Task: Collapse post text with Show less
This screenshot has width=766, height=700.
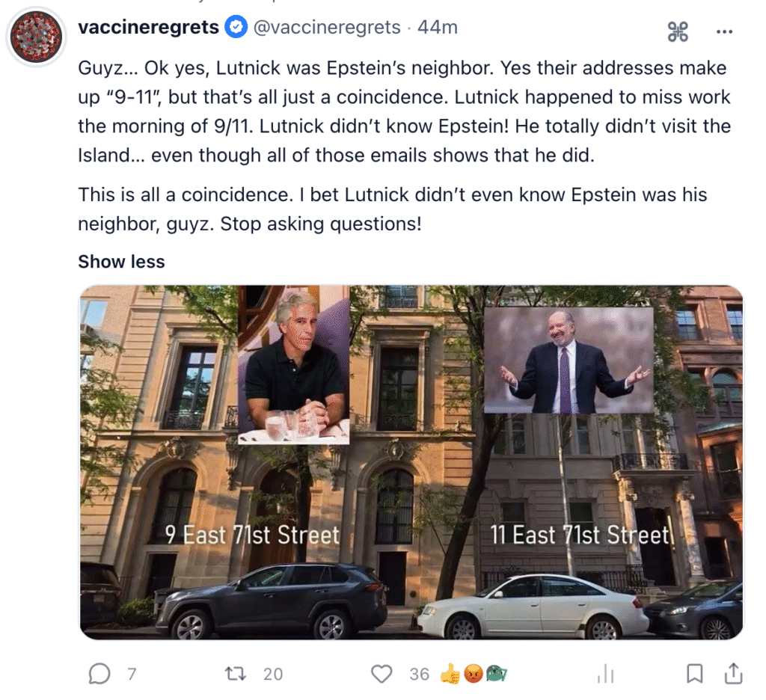Action: [122, 261]
